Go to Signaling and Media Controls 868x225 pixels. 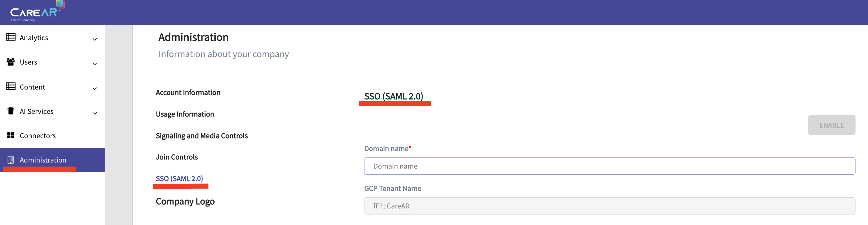202,136
